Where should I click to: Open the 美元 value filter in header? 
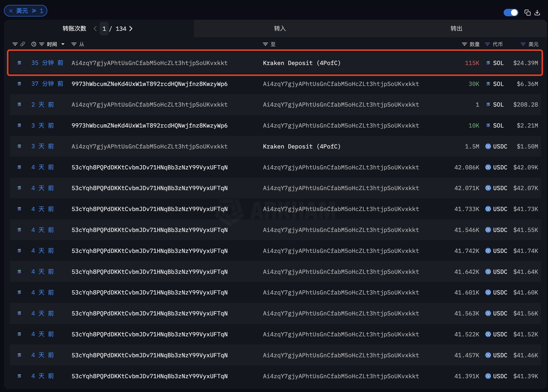click(x=523, y=44)
